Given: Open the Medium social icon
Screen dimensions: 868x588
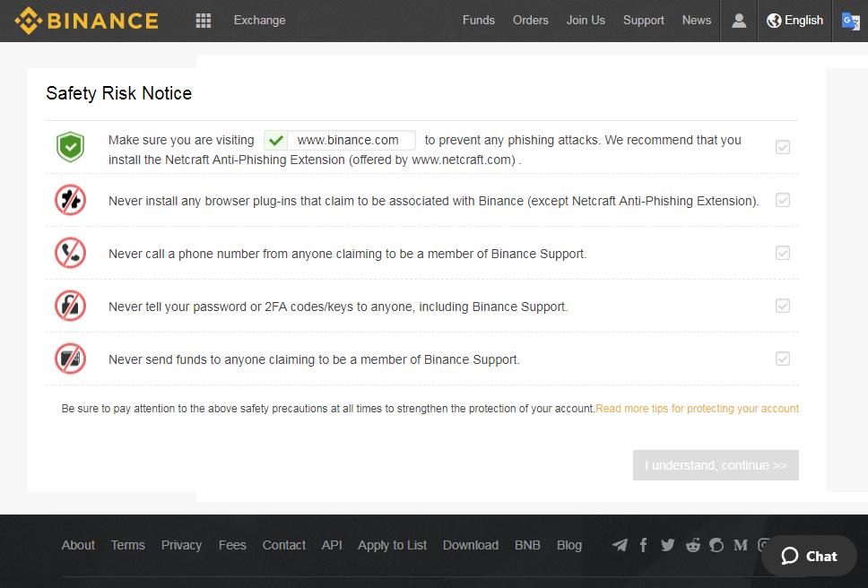Looking at the screenshot, I should [x=741, y=545].
